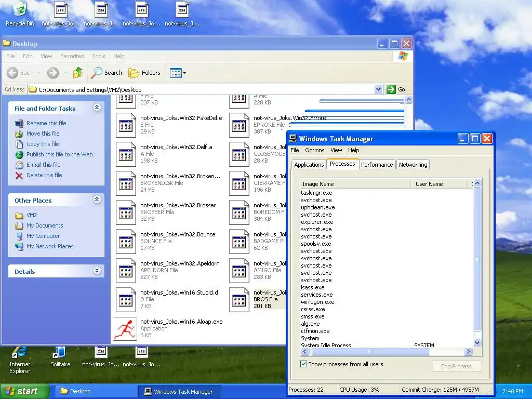The height and width of the screenshot is (399, 532).
Task: Collapse File and Folder Tasks panel
Action: pyautogui.click(x=97, y=108)
